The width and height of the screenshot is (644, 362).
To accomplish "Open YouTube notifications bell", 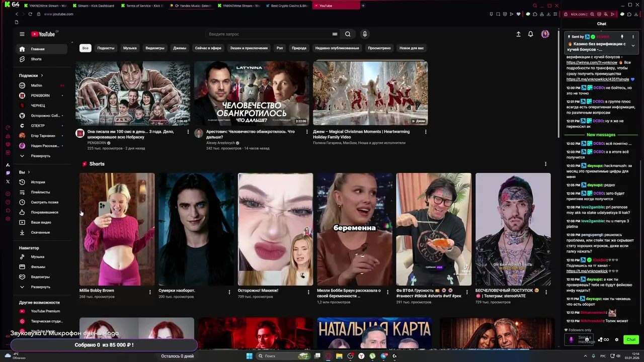I will (530, 34).
